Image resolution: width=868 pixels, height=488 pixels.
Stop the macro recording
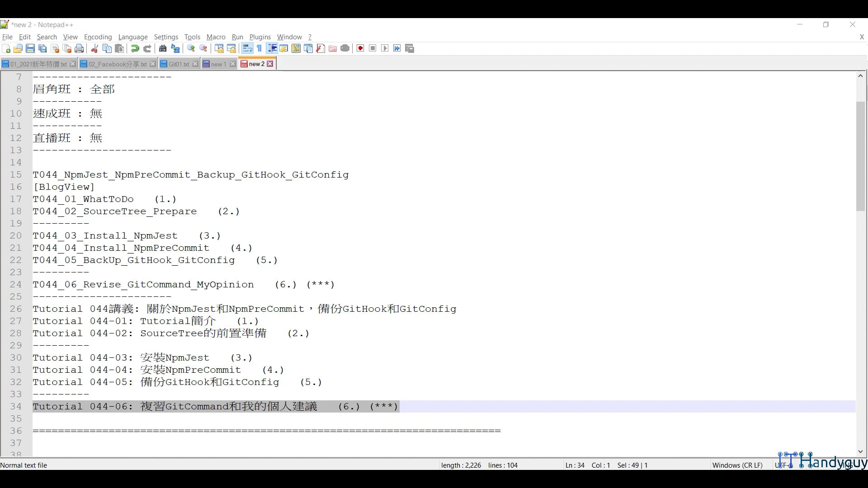tap(373, 48)
